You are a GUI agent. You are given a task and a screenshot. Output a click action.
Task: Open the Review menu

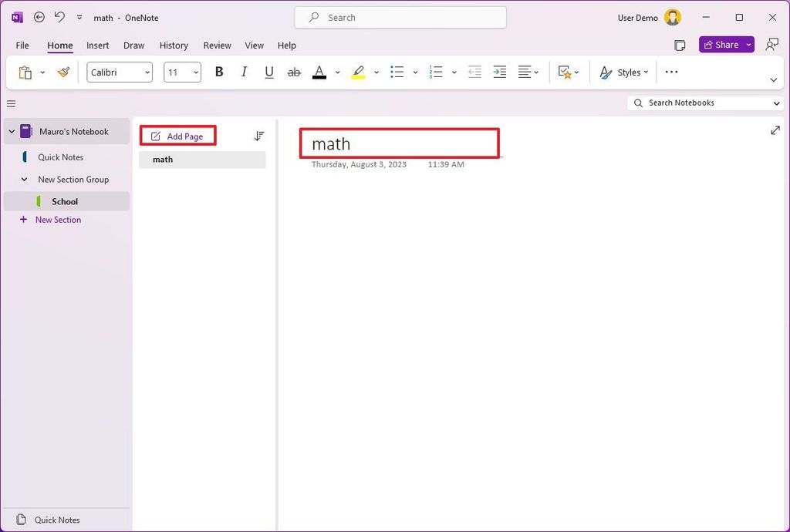point(217,45)
